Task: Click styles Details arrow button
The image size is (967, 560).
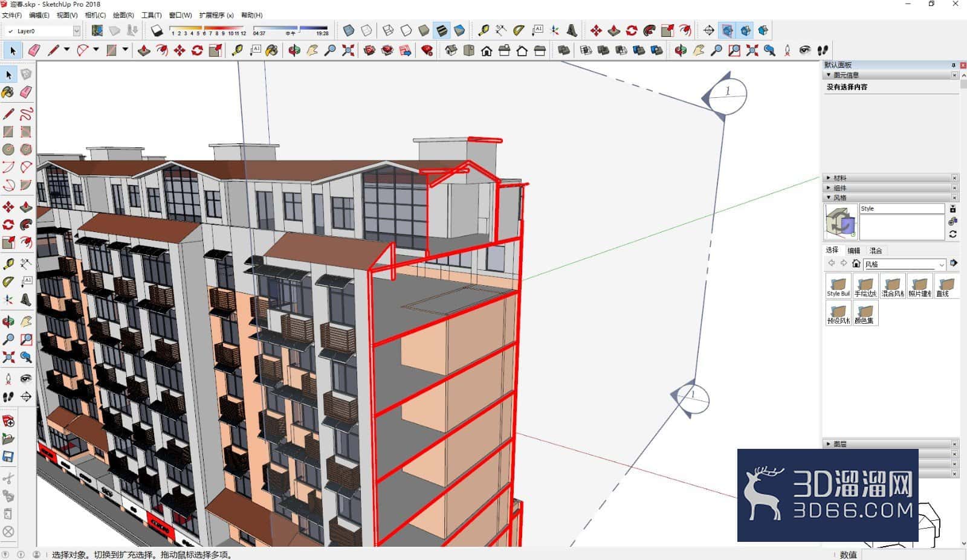Action: coord(954,263)
